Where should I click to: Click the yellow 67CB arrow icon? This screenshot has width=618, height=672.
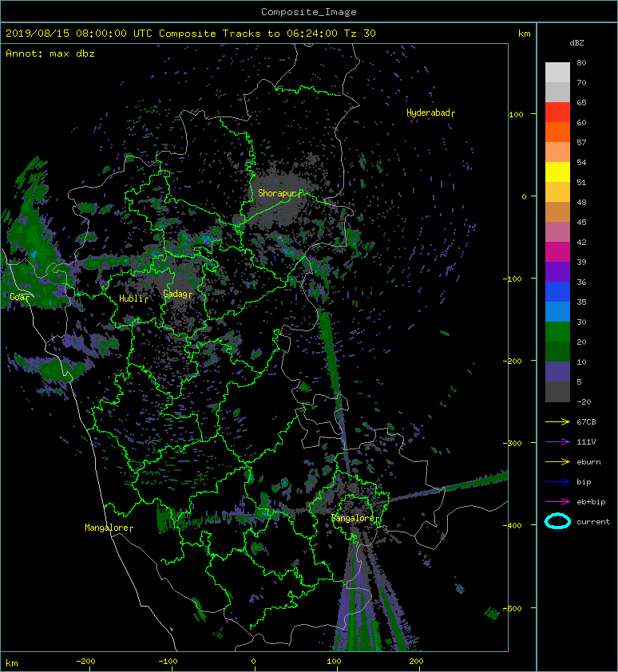[x=557, y=421]
